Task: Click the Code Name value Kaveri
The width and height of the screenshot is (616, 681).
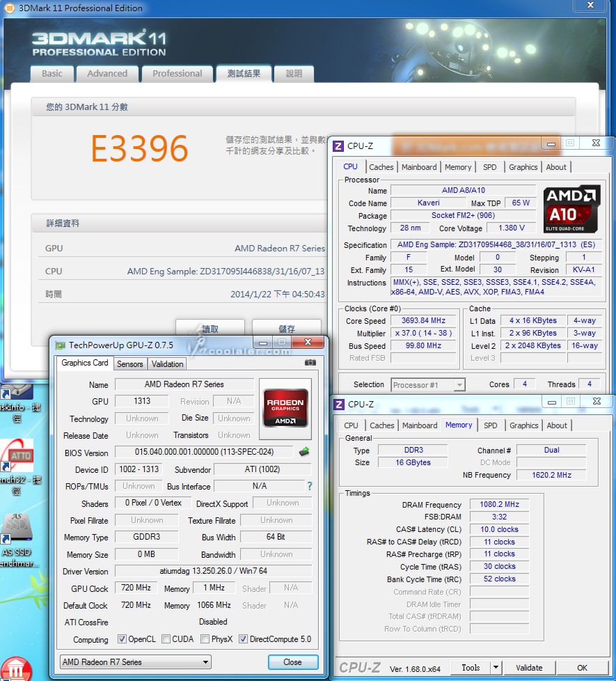Action: [429, 203]
